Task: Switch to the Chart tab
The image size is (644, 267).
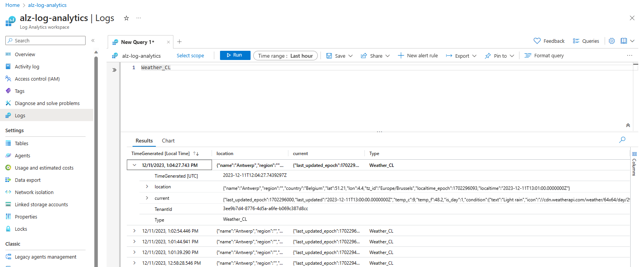Action: (168, 141)
